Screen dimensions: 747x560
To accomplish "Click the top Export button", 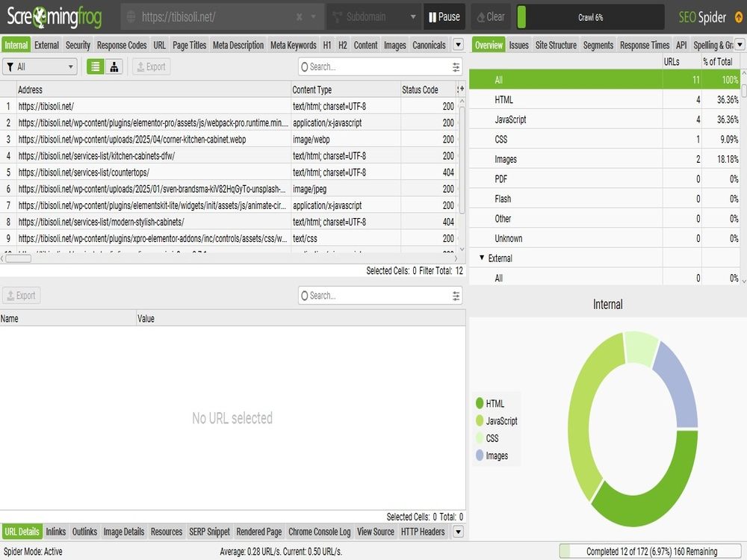I will pyautogui.click(x=151, y=66).
